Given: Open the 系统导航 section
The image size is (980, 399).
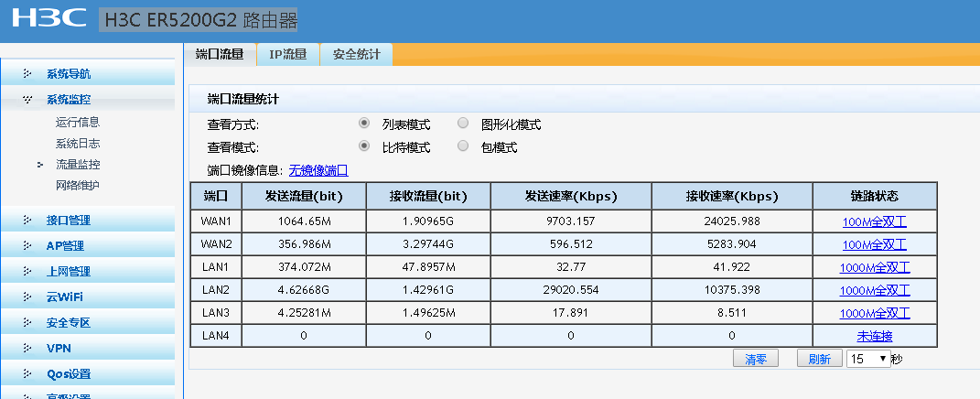Looking at the screenshot, I should pos(69,74).
